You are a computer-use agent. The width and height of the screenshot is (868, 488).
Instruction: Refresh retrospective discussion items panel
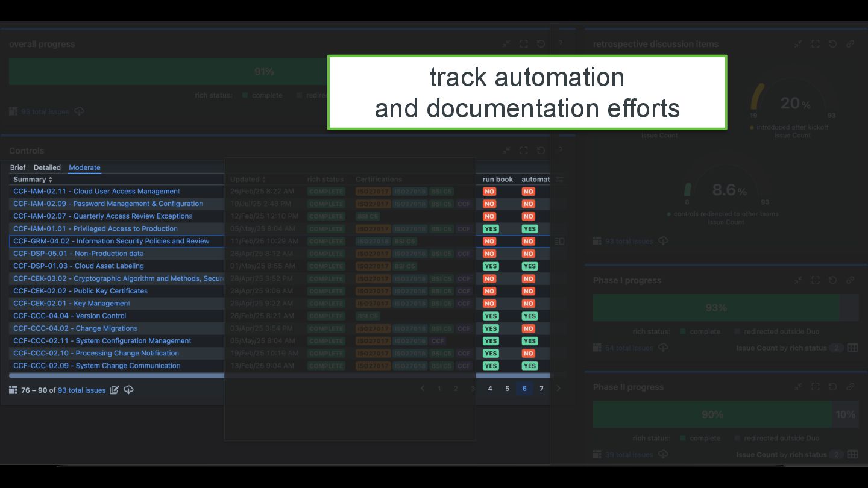pos(832,44)
